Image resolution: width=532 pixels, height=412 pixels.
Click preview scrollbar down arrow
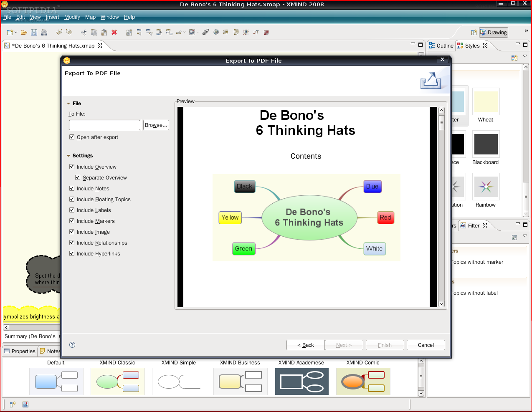pyautogui.click(x=442, y=304)
